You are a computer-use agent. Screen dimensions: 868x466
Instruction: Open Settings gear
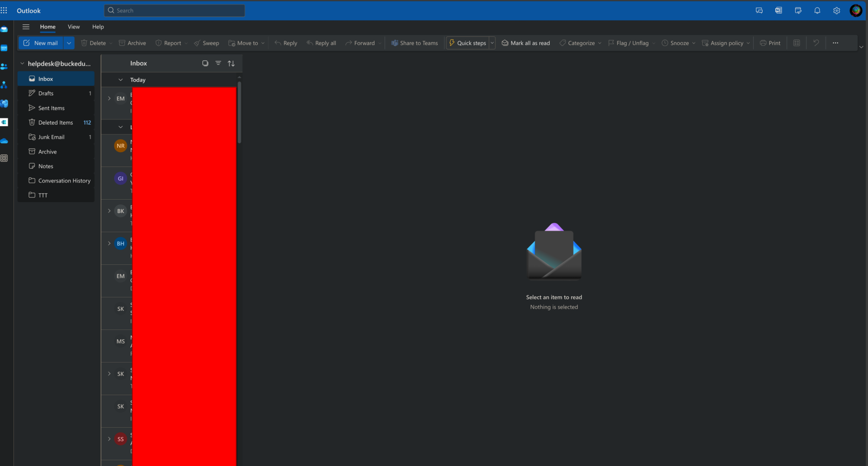[x=836, y=10]
